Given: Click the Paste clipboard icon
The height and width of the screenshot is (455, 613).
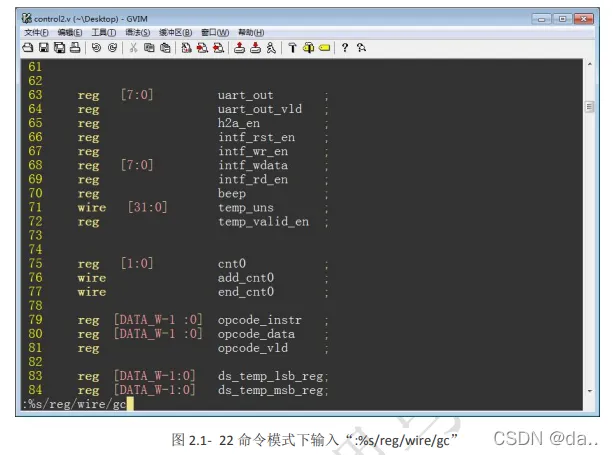Looking at the screenshot, I should [165, 48].
